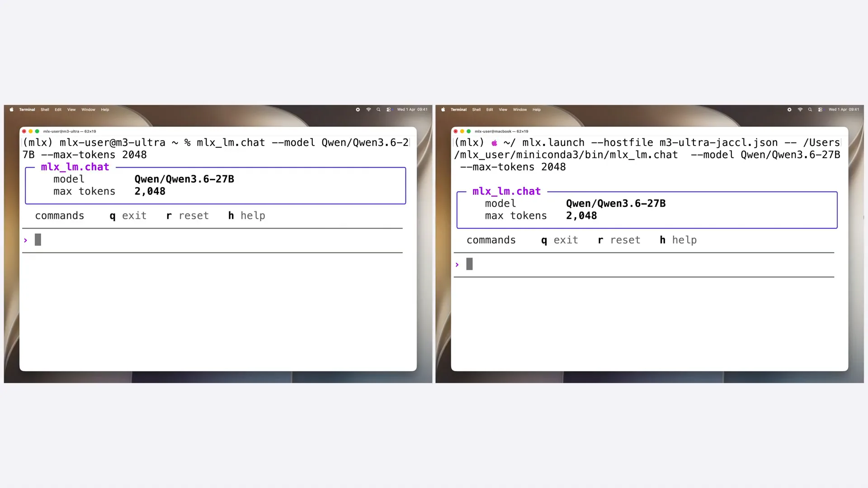Open the Help menu in the left menu bar
The image size is (868, 488).
pyautogui.click(x=105, y=109)
